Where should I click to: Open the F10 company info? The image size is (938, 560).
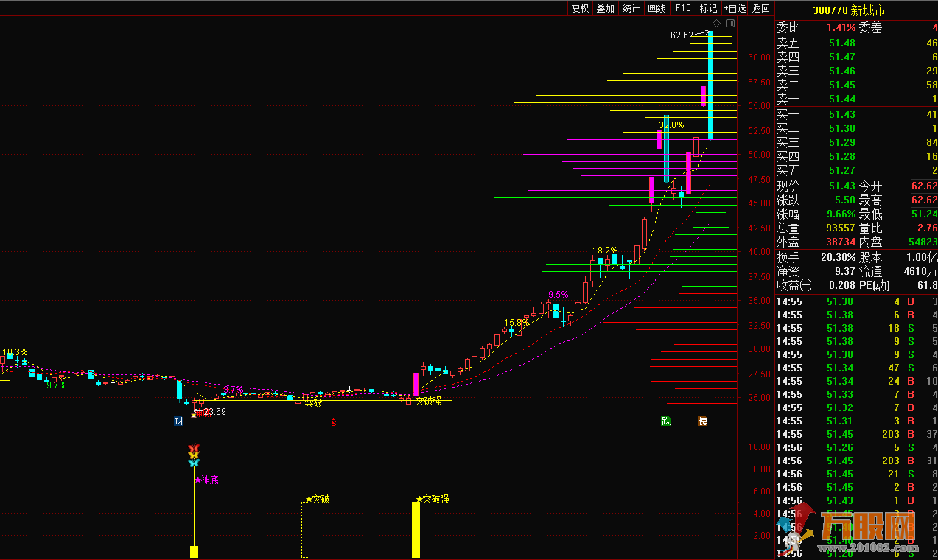point(683,8)
